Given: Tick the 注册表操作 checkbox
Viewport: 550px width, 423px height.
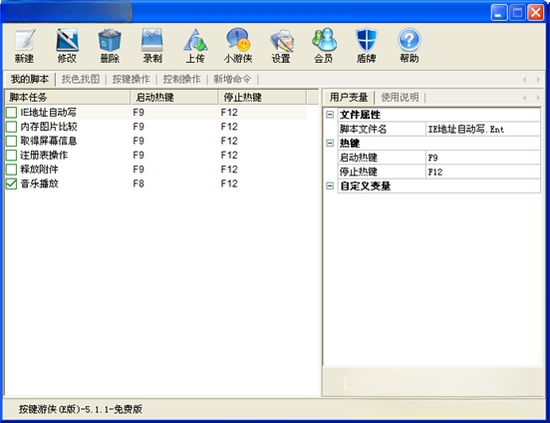Looking at the screenshot, I should point(12,155).
